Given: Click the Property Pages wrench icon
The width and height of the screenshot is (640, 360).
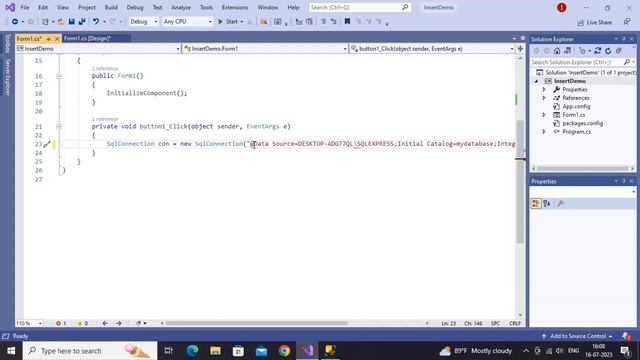Looking at the screenshot, I should pos(560,203).
